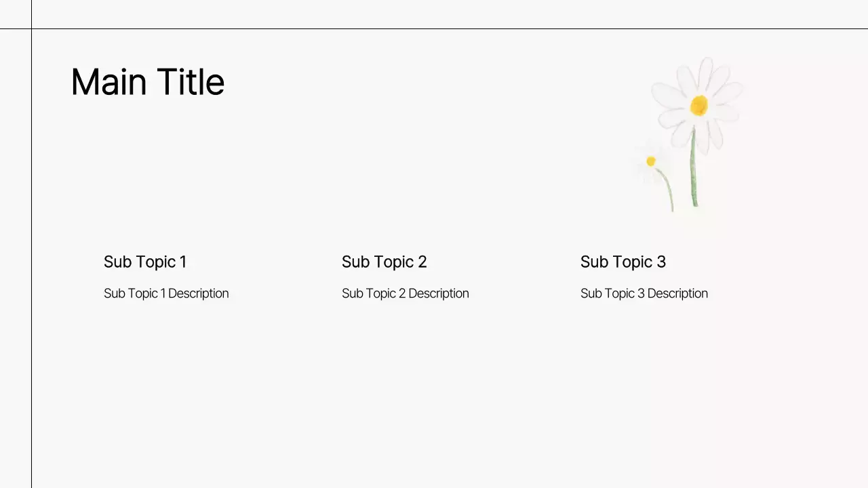Select the Sub Topic 2 heading
The height and width of the screenshot is (488, 868).
[384, 262]
